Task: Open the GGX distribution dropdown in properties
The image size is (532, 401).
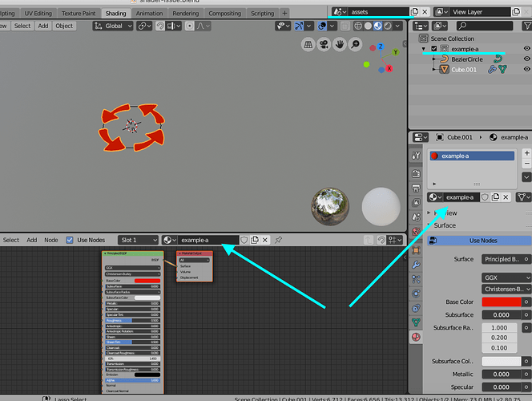Action: pos(506,277)
